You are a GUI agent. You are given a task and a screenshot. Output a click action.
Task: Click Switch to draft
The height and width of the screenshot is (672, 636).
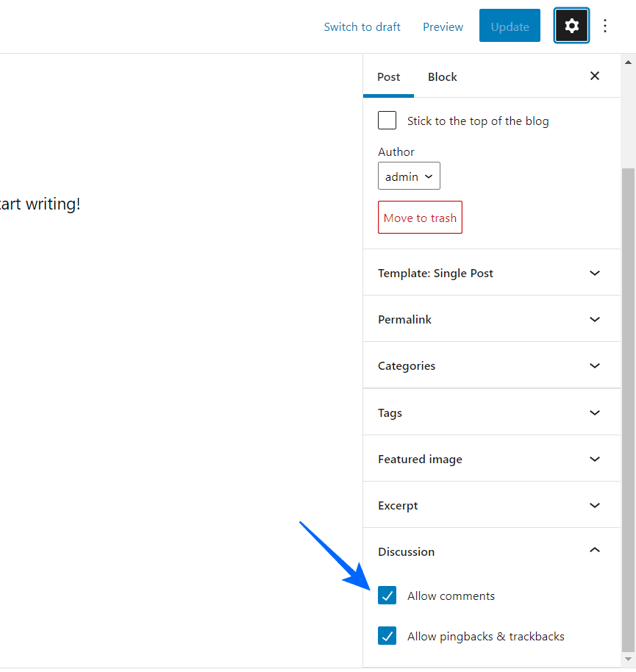362,26
